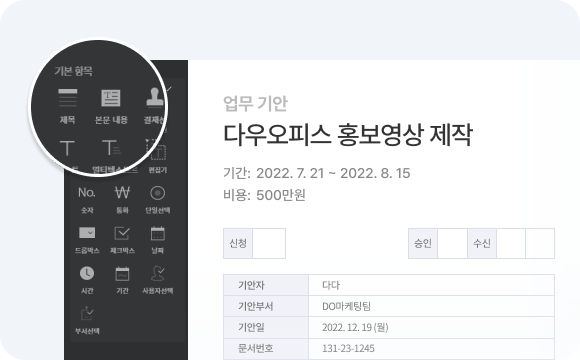The image size is (580, 360).
Task: Select the 제목 (title) form item
Action: coord(68,106)
